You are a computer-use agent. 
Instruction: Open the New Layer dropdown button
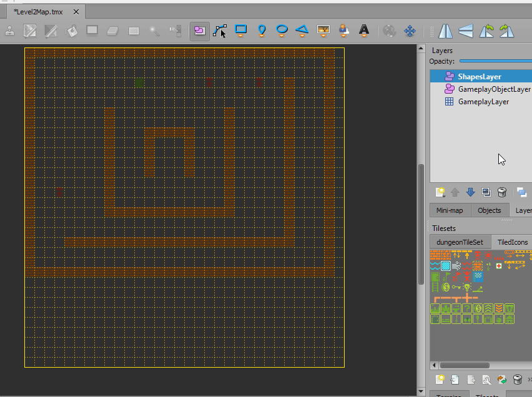click(440, 192)
